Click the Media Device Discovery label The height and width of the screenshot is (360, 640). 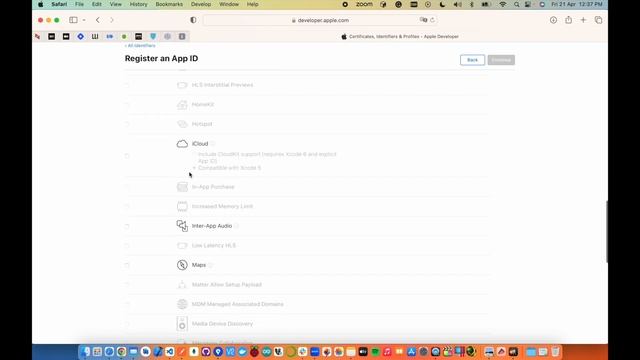[x=222, y=324]
